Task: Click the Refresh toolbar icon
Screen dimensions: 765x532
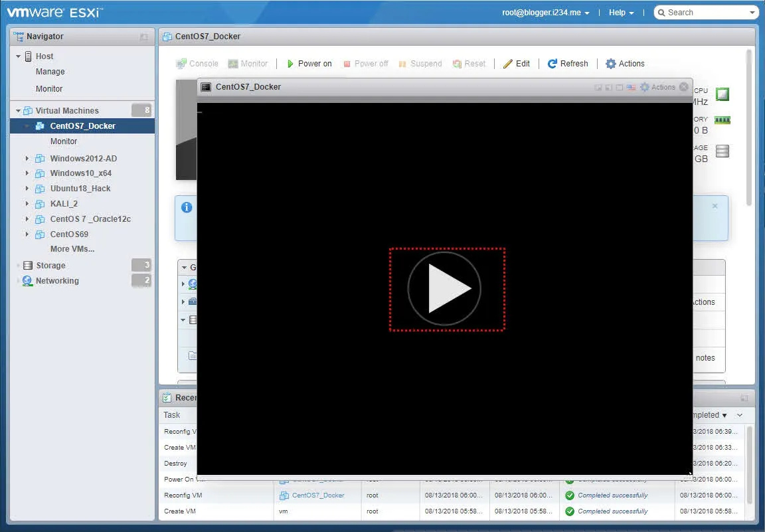Action: 552,64
